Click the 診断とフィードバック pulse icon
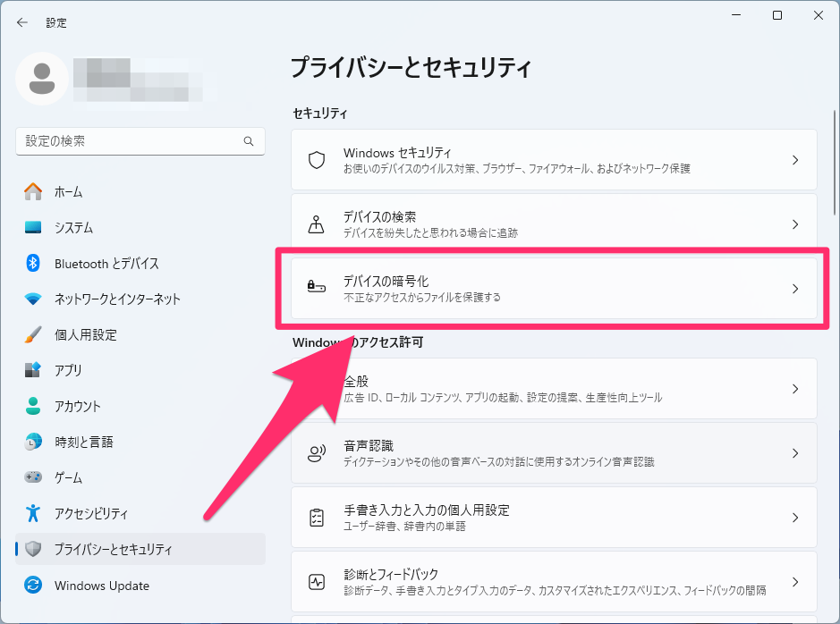The image size is (840, 624). [x=317, y=582]
